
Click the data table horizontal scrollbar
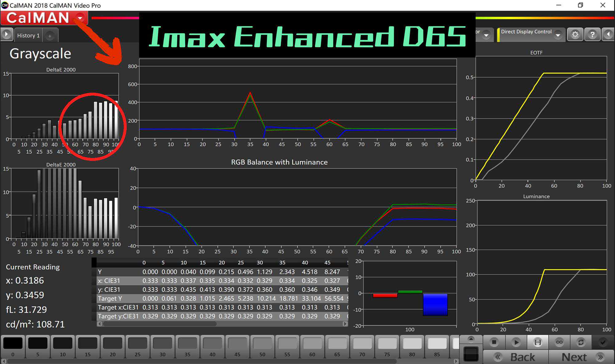pyautogui.click(x=160, y=324)
